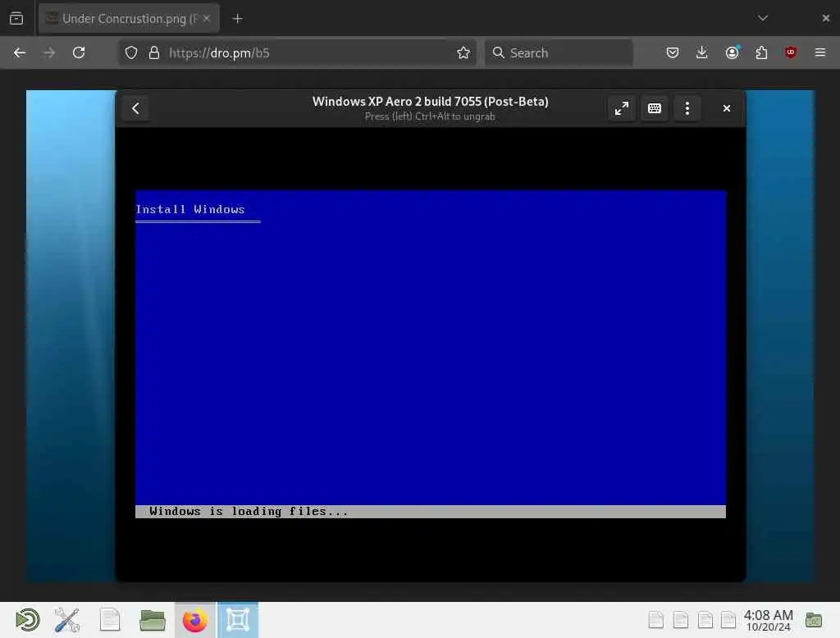This screenshot has height=638, width=840.
Task: Open the Firefox View icon in the tab bar
Action: click(x=16, y=18)
